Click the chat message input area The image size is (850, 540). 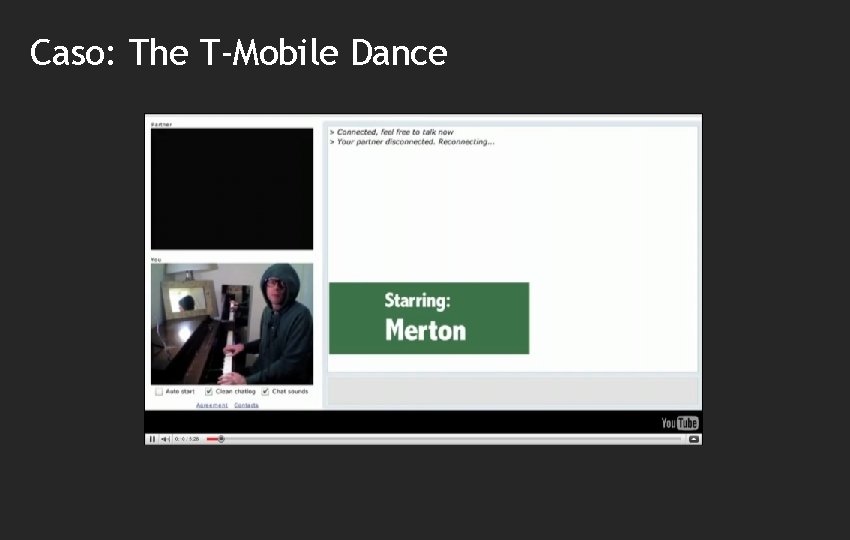pyautogui.click(x=512, y=390)
